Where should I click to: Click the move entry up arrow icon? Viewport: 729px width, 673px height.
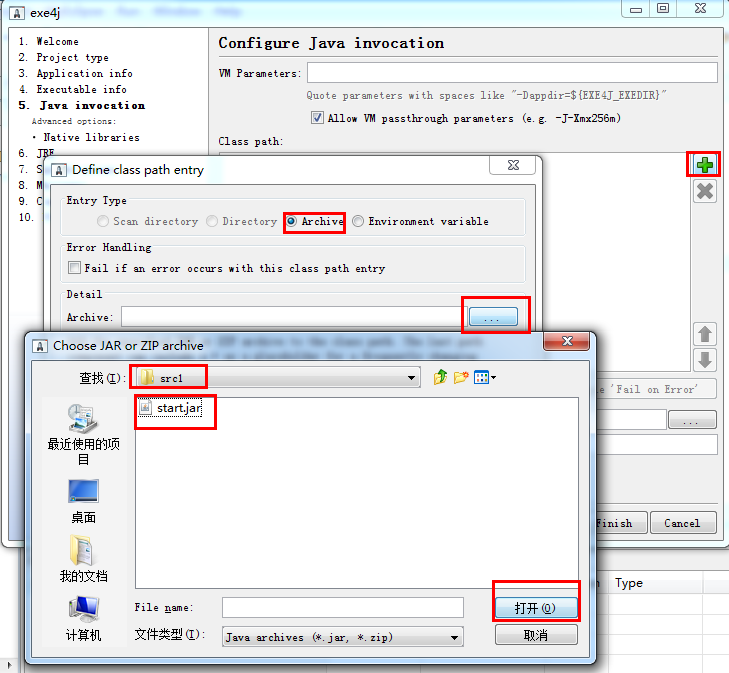(705, 334)
